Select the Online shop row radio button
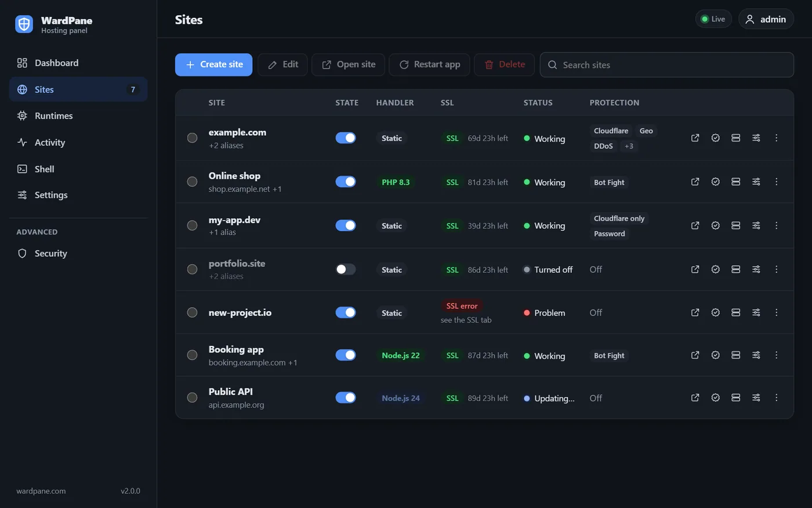The image size is (812, 508). coord(192,182)
